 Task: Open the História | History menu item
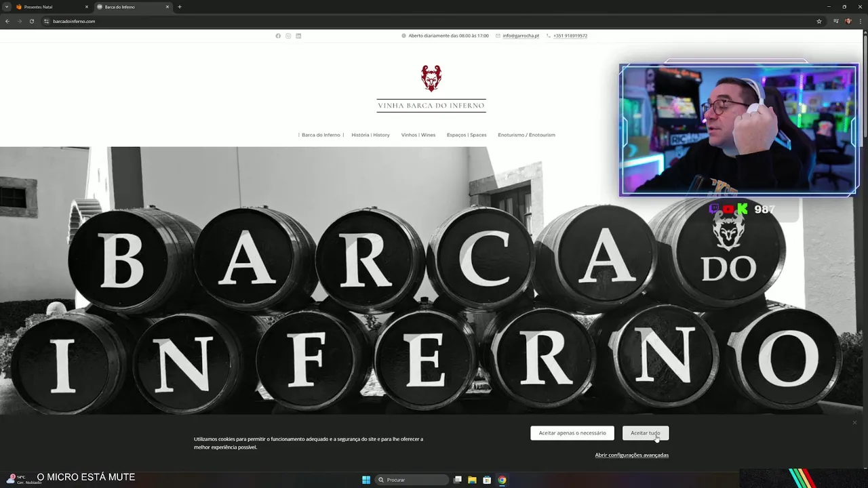370,135
